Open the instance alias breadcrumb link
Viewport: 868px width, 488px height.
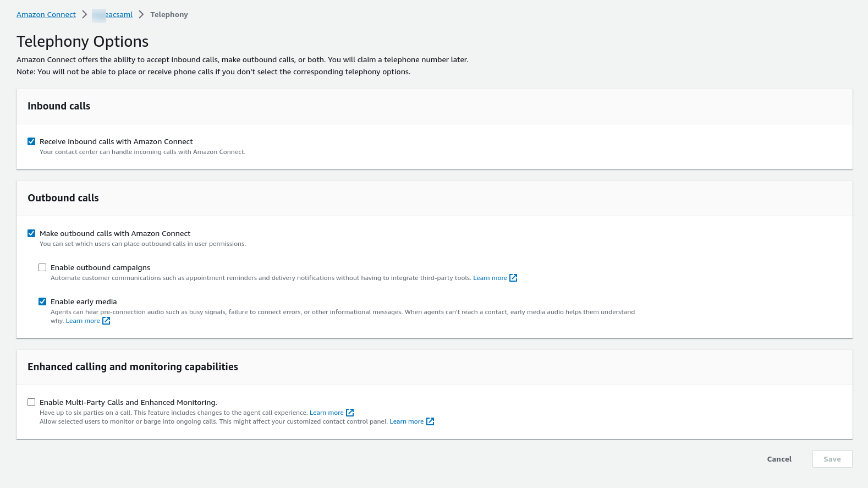113,15
